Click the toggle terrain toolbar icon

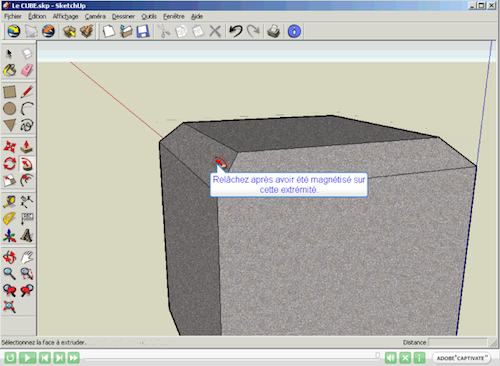[31, 31]
